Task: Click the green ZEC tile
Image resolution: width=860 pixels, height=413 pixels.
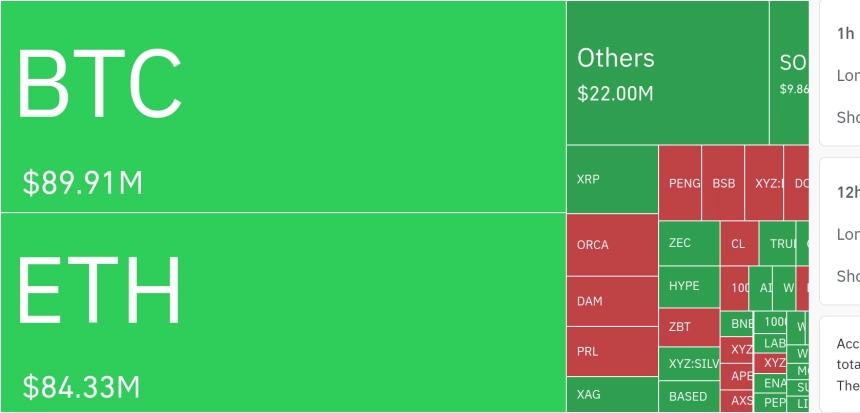Action: [689, 243]
